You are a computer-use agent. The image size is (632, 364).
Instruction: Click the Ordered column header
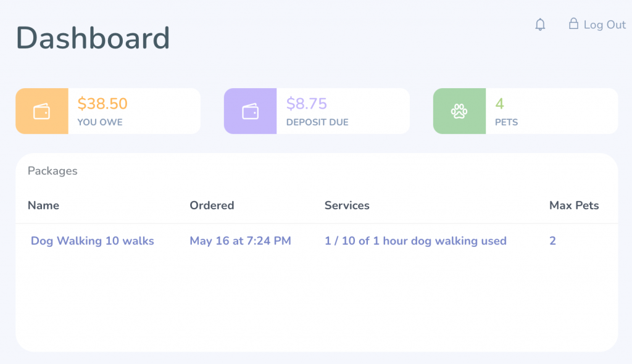pos(212,205)
